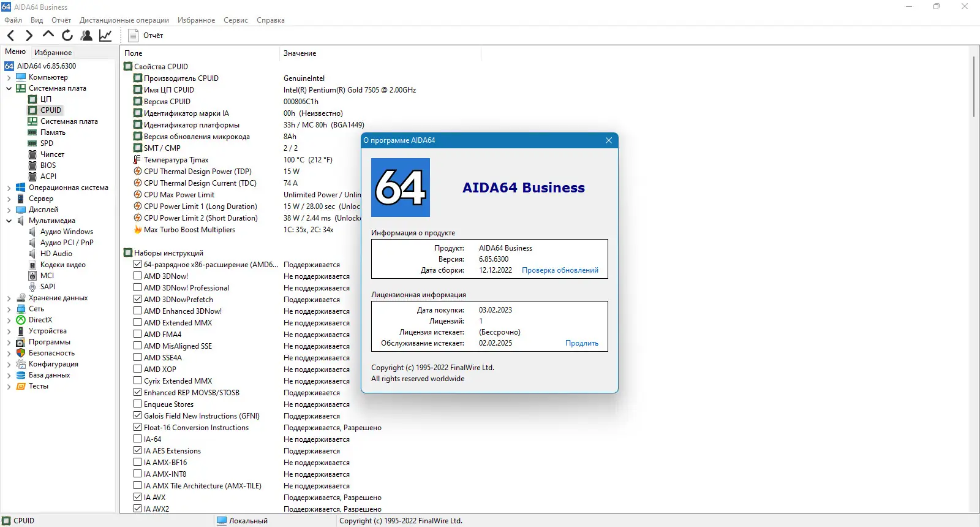The image size is (980, 527).
Task: Select Аудио Windows in the tree
Action: click(x=67, y=232)
